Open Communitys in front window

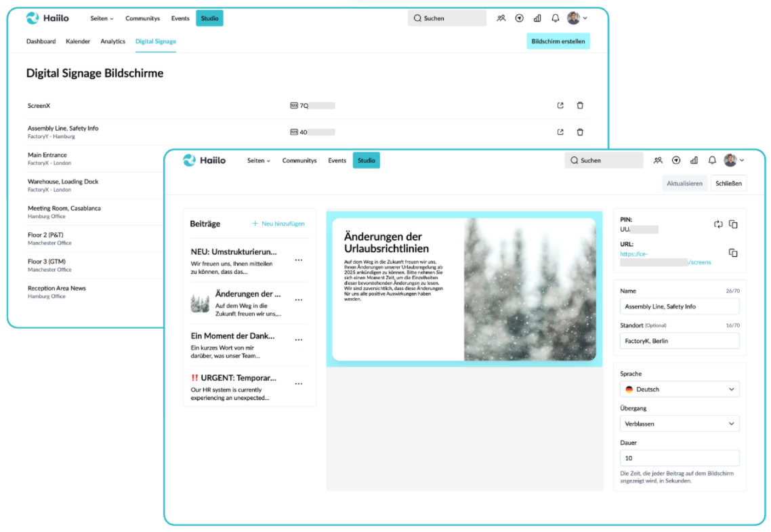coord(299,161)
